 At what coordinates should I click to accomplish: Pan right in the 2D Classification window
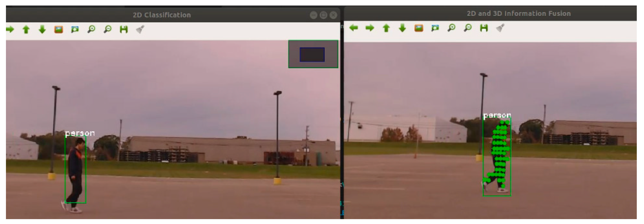pos(10,30)
